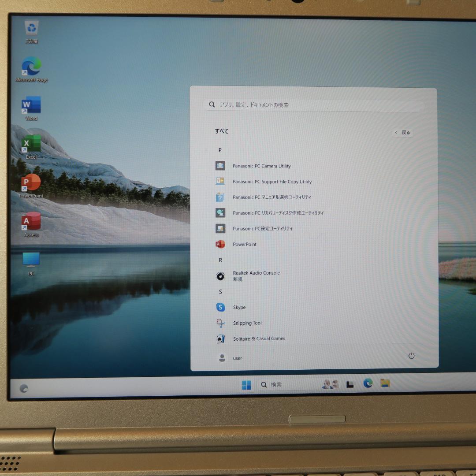Select the Skype text entry
The image size is (476, 476).
click(239, 307)
